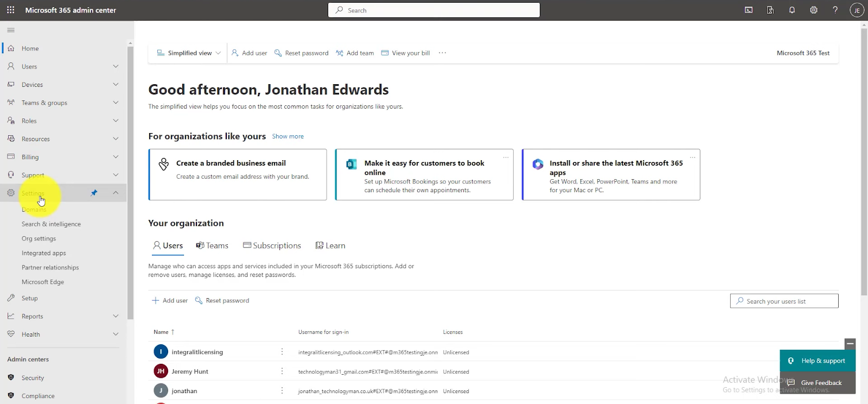
Task: Click the Home house icon
Action: 11,48
